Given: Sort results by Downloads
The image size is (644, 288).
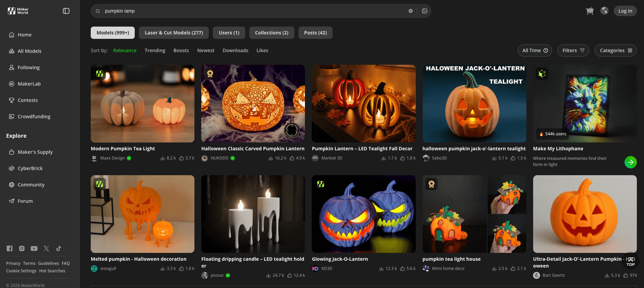Looking at the screenshot, I should tap(235, 50).
